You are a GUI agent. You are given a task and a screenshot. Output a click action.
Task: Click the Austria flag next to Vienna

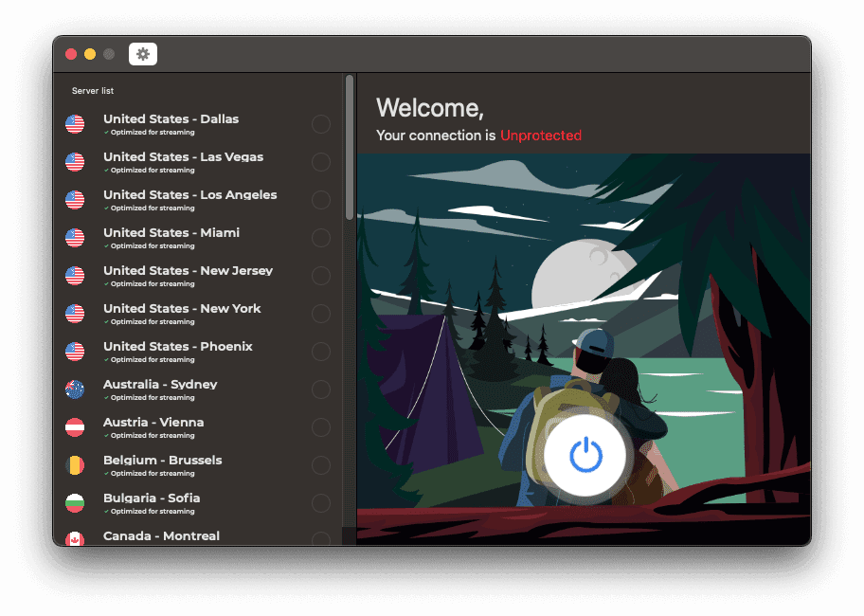(x=75, y=427)
